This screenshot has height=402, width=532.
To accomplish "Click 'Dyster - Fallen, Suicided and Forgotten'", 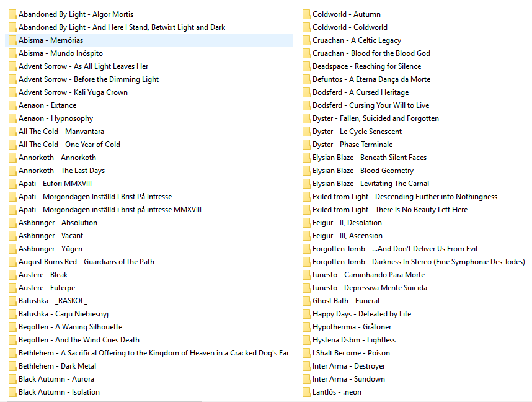I will [376, 118].
